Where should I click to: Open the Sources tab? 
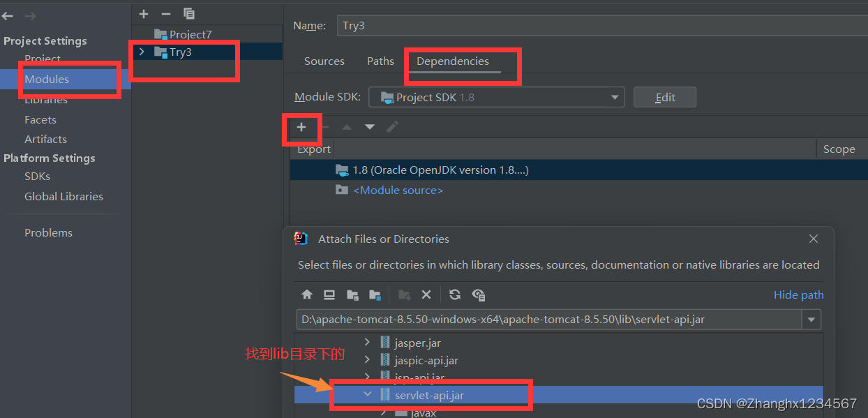click(324, 61)
